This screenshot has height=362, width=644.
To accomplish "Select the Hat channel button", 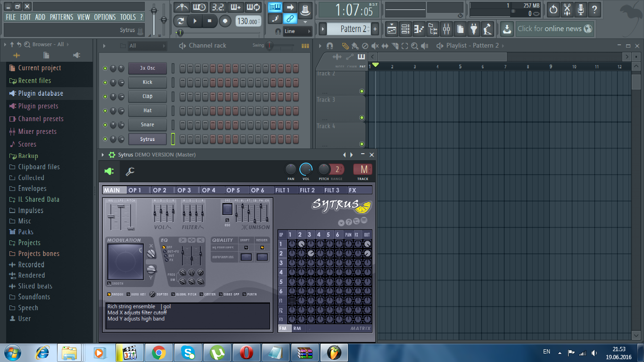I will click(x=148, y=111).
